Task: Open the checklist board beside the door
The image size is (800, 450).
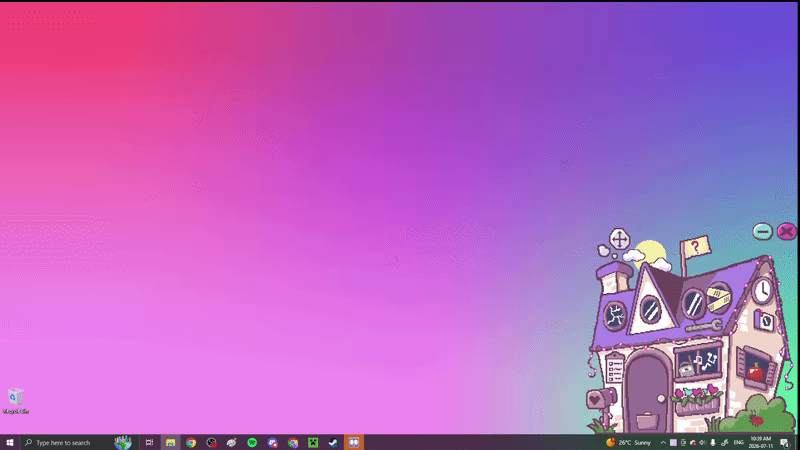Action: click(615, 370)
